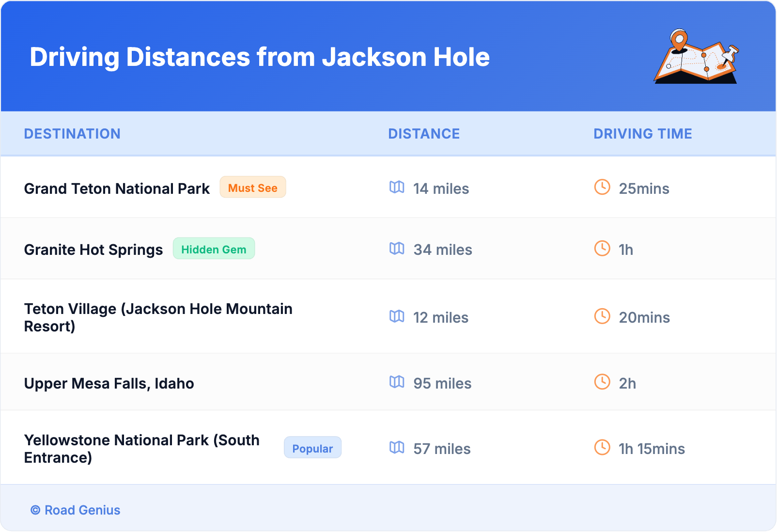This screenshot has height=532, width=777.
Task: Select the Hidden Gem badge
Action: pyautogui.click(x=214, y=249)
